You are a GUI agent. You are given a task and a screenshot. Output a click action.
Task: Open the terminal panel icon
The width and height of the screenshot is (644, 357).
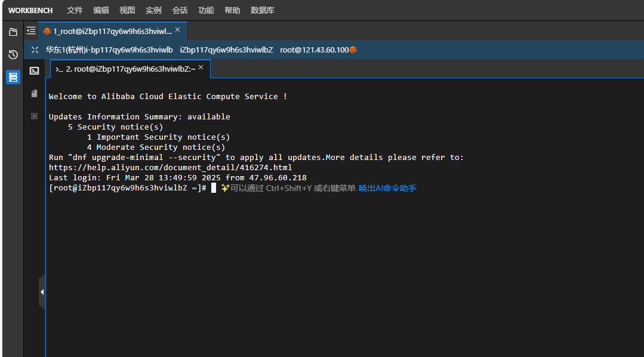[x=35, y=70]
